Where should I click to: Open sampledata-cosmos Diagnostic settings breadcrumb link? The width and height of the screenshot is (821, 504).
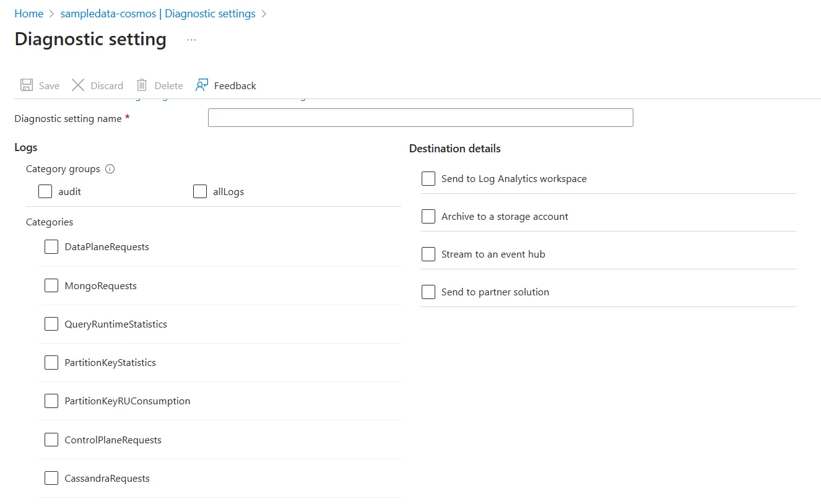pyautogui.click(x=157, y=13)
